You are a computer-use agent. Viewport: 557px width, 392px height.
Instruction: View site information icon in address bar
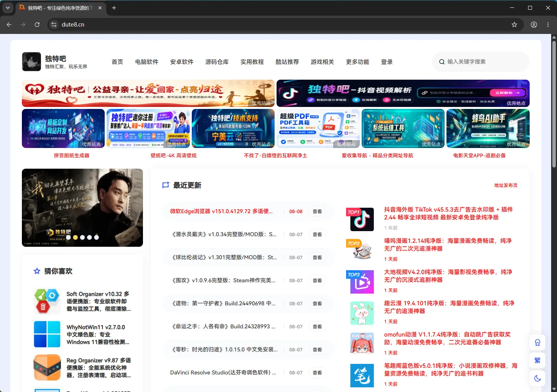(54, 25)
